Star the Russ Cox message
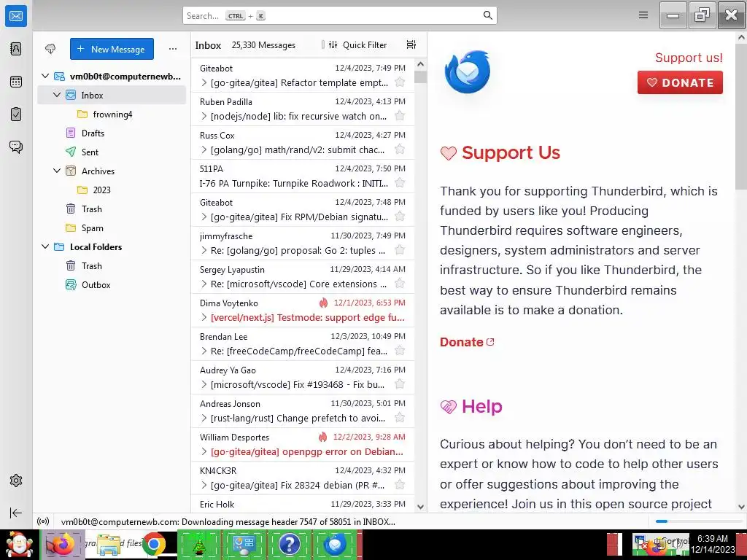Image resolution: width=747 pixels, height=560 pixels. click(x=400, y=149)
